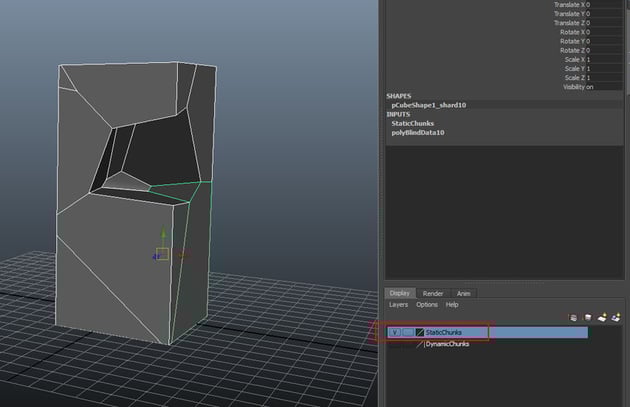Click the SHAPES section header

[399, 96]
